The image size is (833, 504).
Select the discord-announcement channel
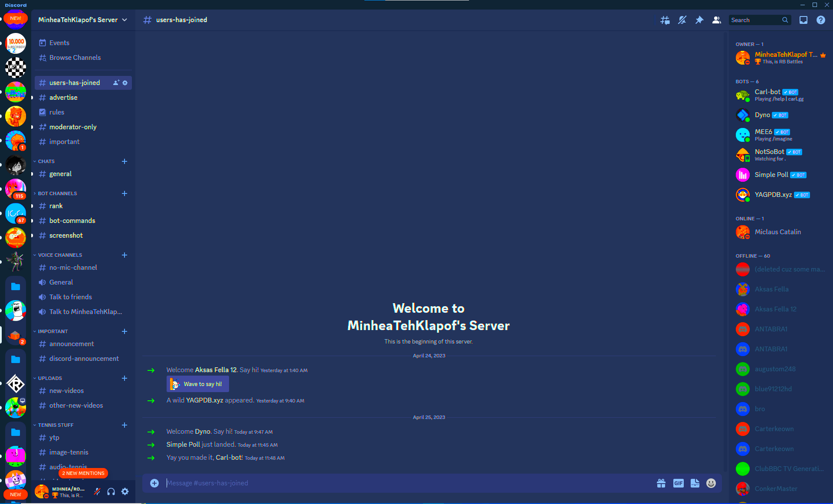click(x=83, y=359)
